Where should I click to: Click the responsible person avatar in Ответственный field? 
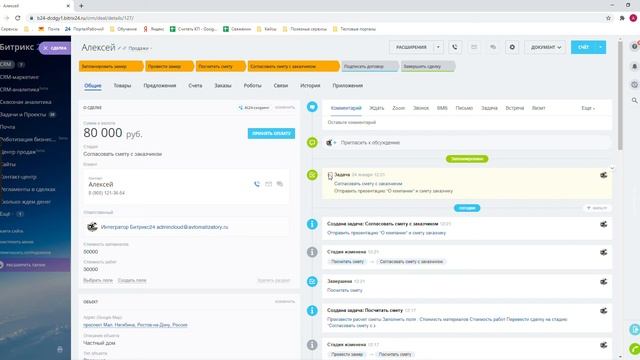[x=92, y=227]
